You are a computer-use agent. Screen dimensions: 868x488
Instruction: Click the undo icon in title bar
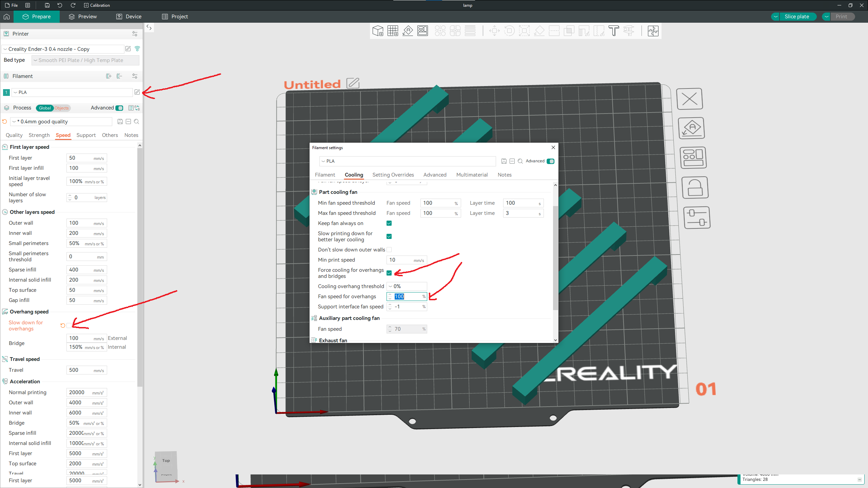60,5
